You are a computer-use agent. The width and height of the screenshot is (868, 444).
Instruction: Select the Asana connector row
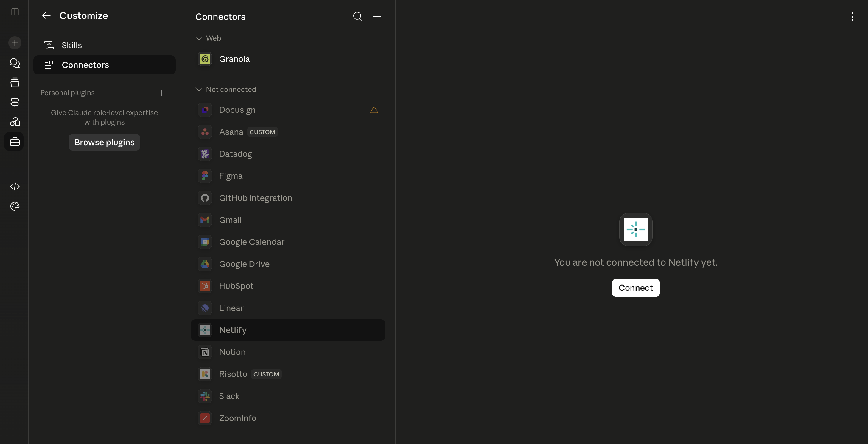tap(288, 132)
